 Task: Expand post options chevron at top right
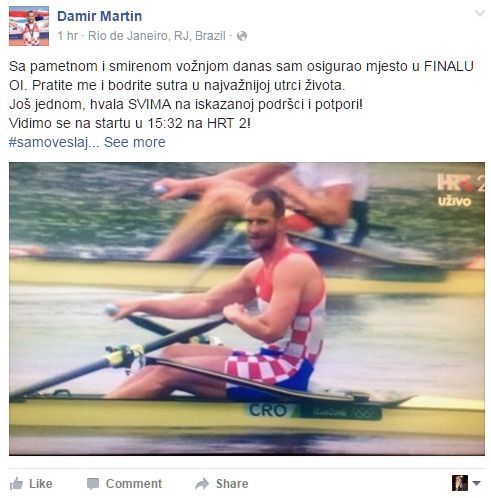(x=480, y=13)
